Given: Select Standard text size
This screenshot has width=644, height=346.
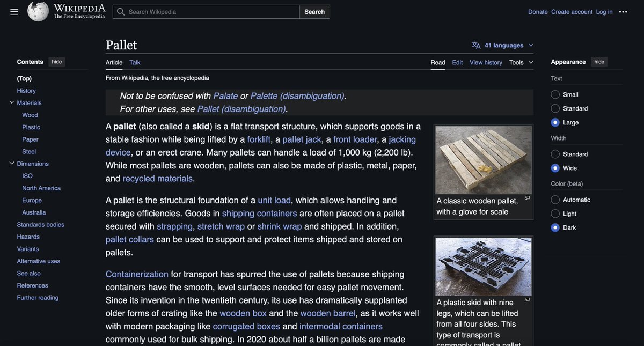Looking at the screenshot, I should pos(555,108).
